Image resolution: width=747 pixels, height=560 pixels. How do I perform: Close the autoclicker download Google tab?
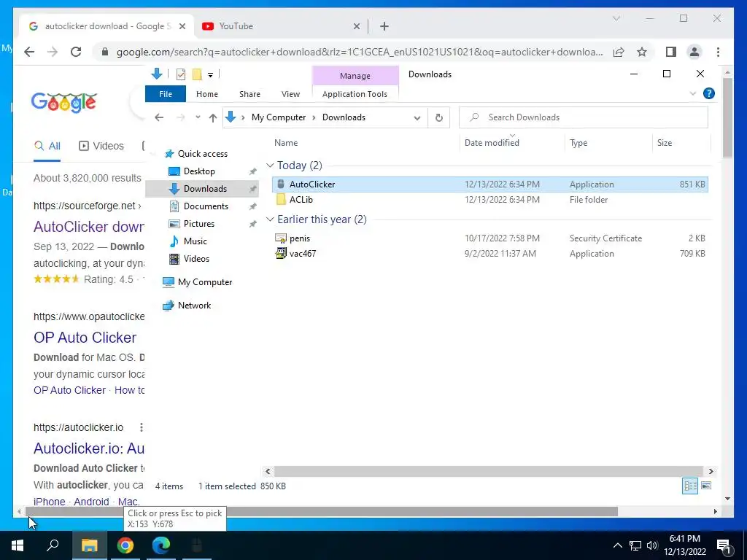click(182, 26)
